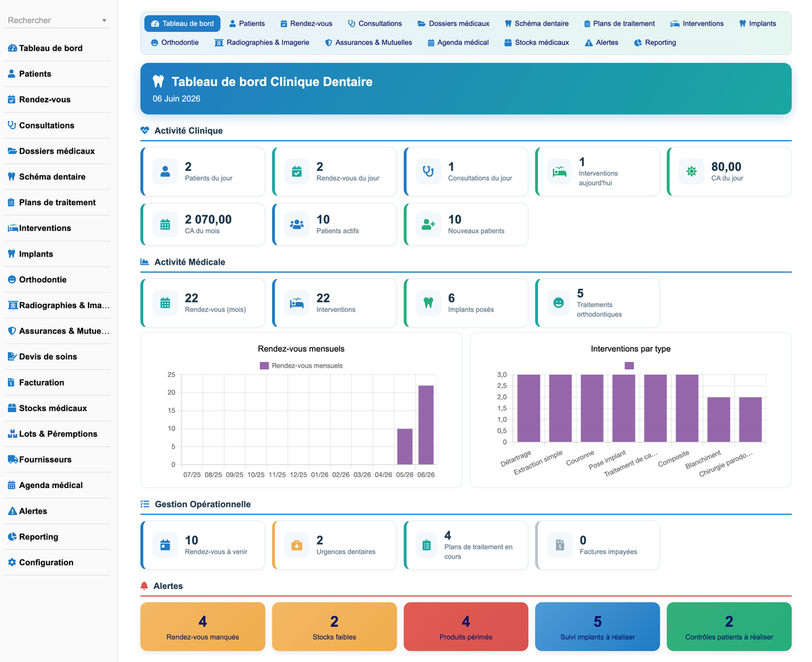This screenshot has width=812, height=662.
Task: Click the invoice icon on Factures impayées card
Action: click(560, 546)
